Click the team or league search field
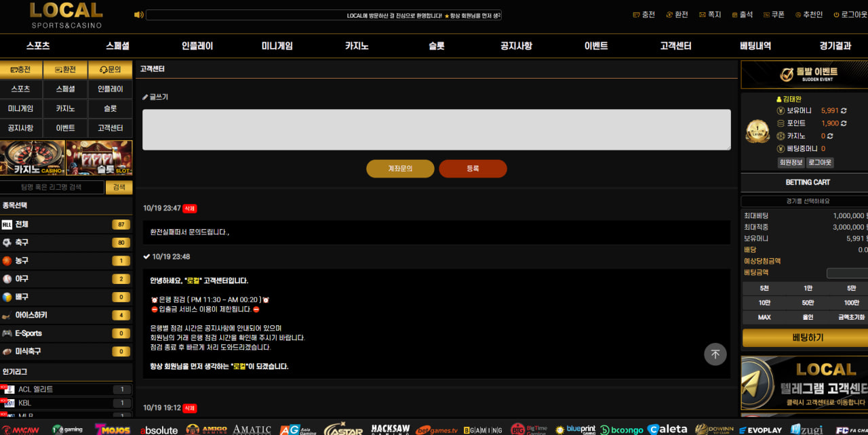Image resolution: width=868 pixels, height=435 pixels. point(52,187)
